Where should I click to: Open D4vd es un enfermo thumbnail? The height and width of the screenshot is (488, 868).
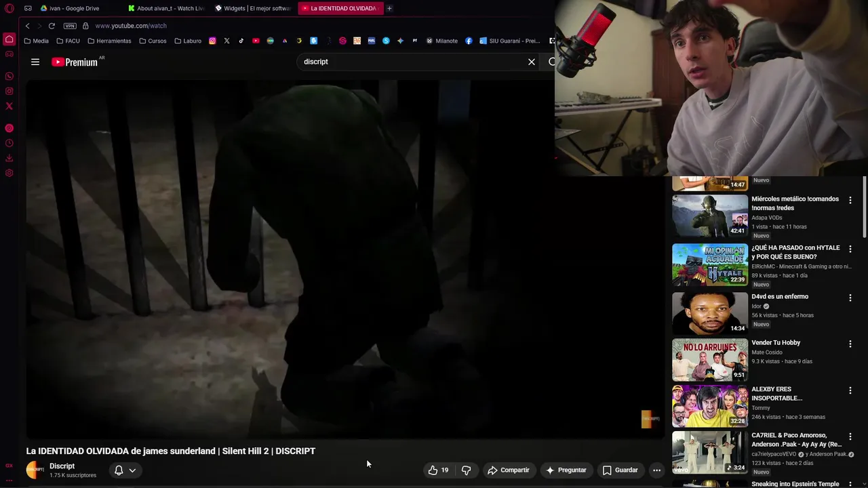[x=710, y=312]
